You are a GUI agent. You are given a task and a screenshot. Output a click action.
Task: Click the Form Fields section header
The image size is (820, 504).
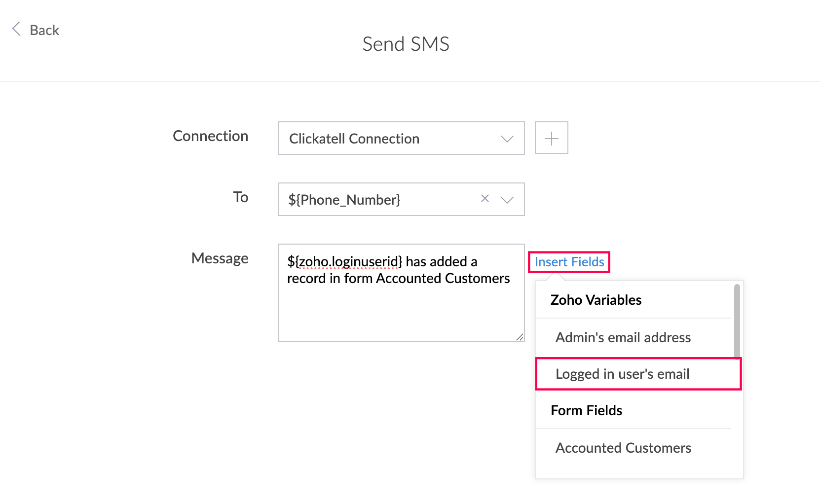[586, 410]
